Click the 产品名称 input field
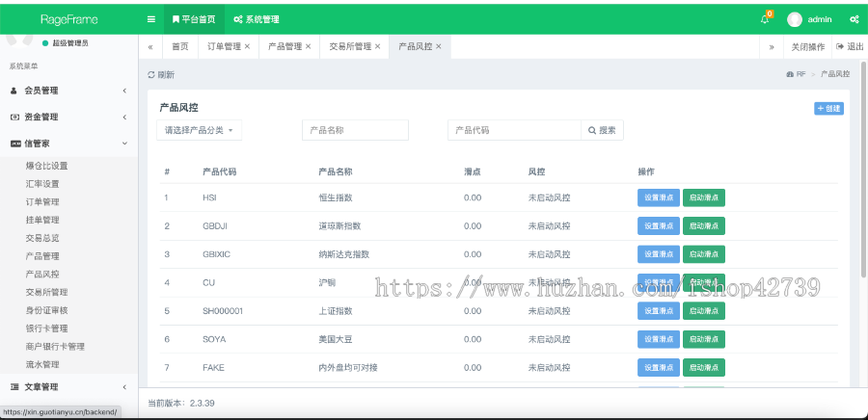The width and height of the screenshot is (868, 420). click(x=355, y=130)
